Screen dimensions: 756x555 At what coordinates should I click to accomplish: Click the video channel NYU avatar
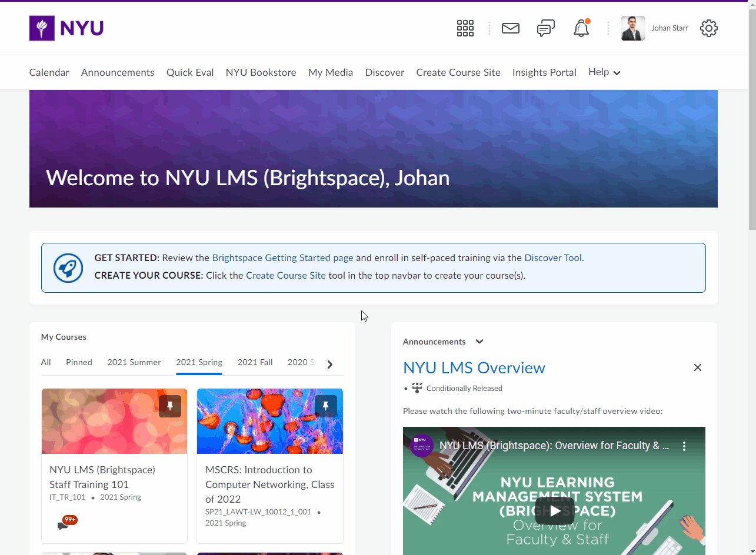pos(422,446)
